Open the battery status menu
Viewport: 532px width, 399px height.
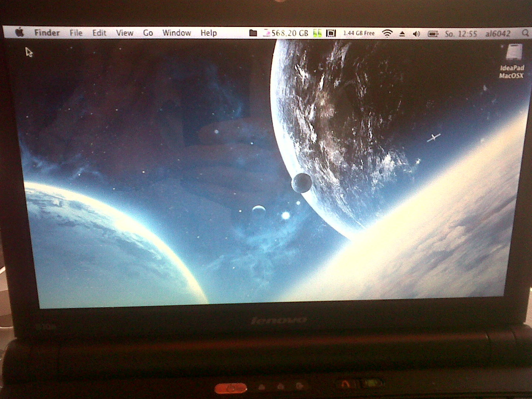click(433, 34)
